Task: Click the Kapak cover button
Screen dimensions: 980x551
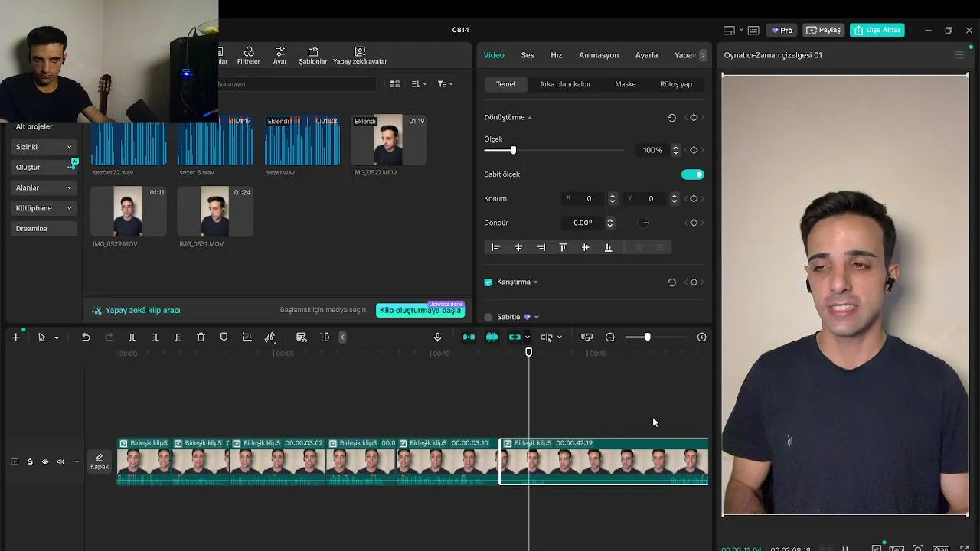Action: tap(100, 461)
